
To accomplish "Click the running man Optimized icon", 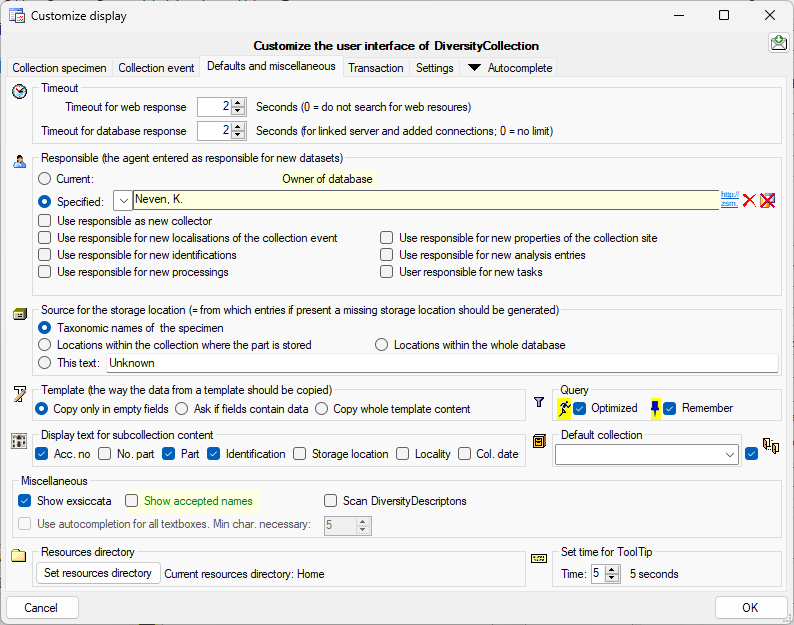I will click(x=564, y=408).
